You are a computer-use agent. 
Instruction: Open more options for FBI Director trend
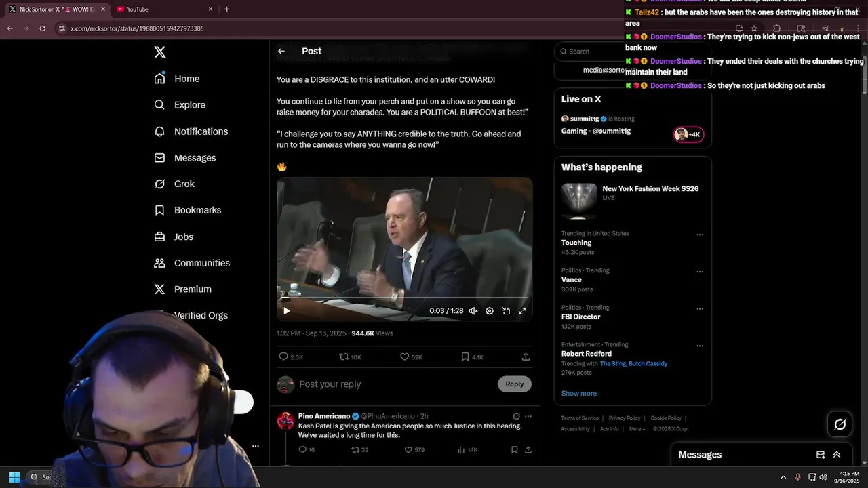point(700,309)
